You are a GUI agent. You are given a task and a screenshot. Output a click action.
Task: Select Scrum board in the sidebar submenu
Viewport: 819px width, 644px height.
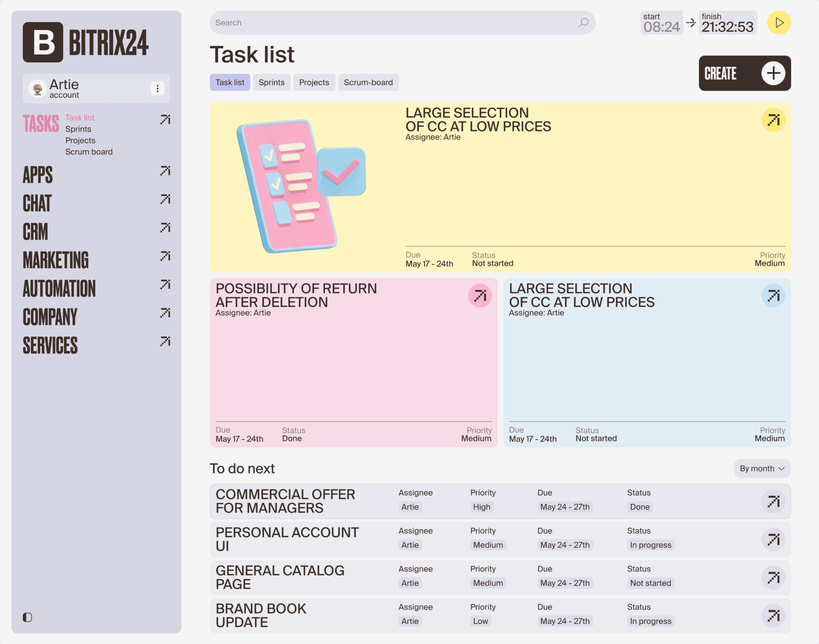point(89,152)
